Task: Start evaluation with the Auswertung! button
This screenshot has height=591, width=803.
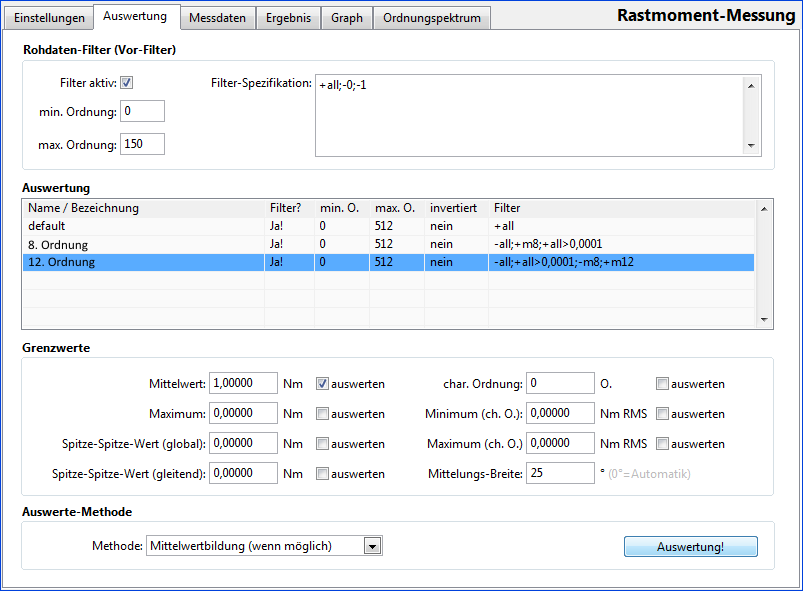Action: tap(690, 546)
